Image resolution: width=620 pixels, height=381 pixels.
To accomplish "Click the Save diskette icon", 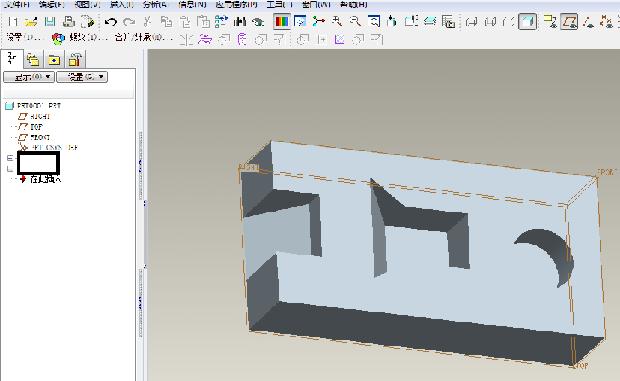I will pos(50,21).
